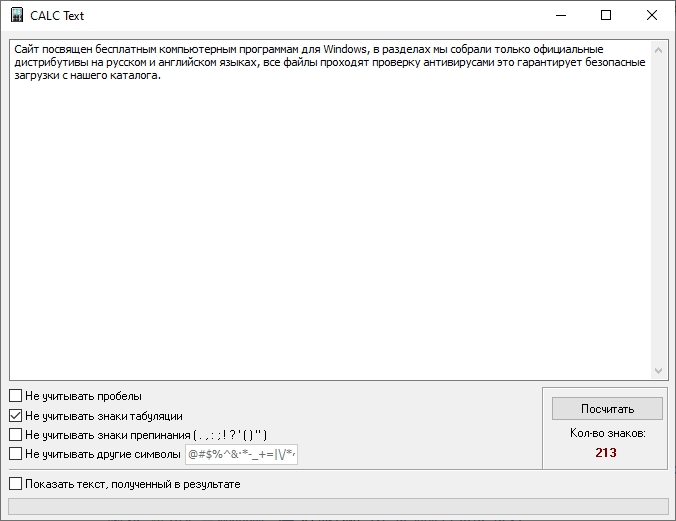Click the result count value 213

(x=606, y=452)
